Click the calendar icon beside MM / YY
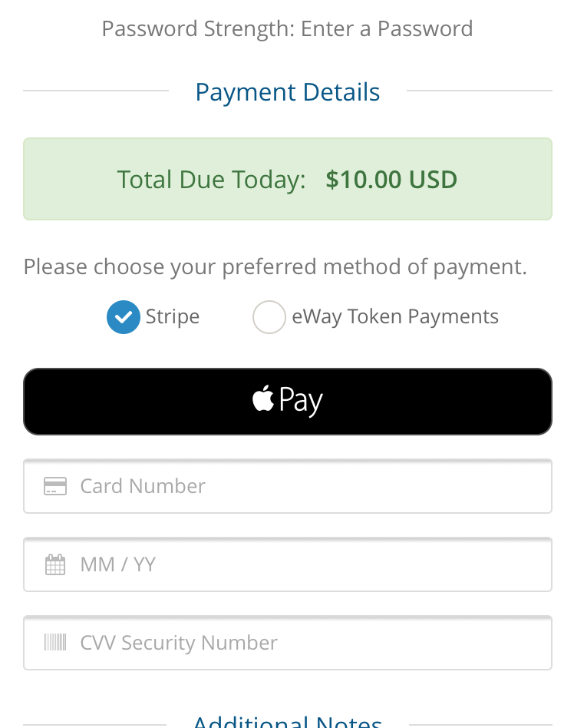574x728 pixels. point(55,564)
